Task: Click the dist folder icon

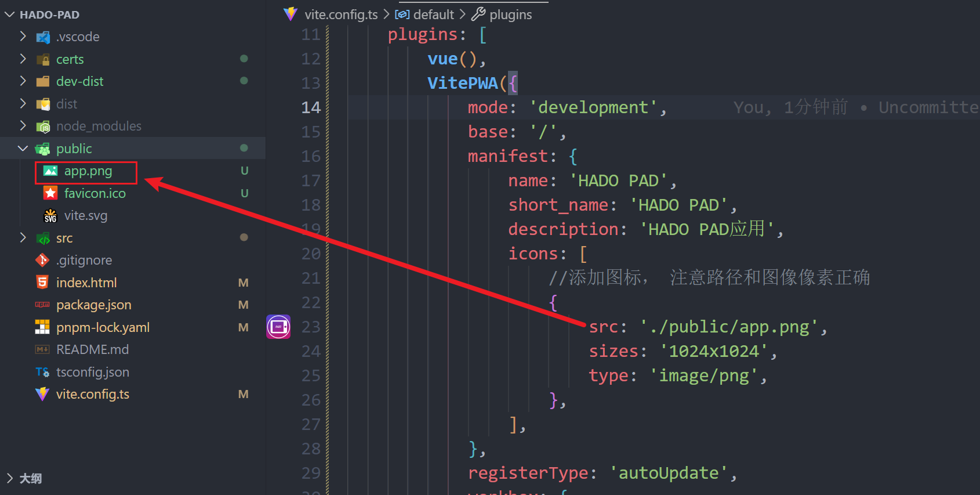Action: 43,104
